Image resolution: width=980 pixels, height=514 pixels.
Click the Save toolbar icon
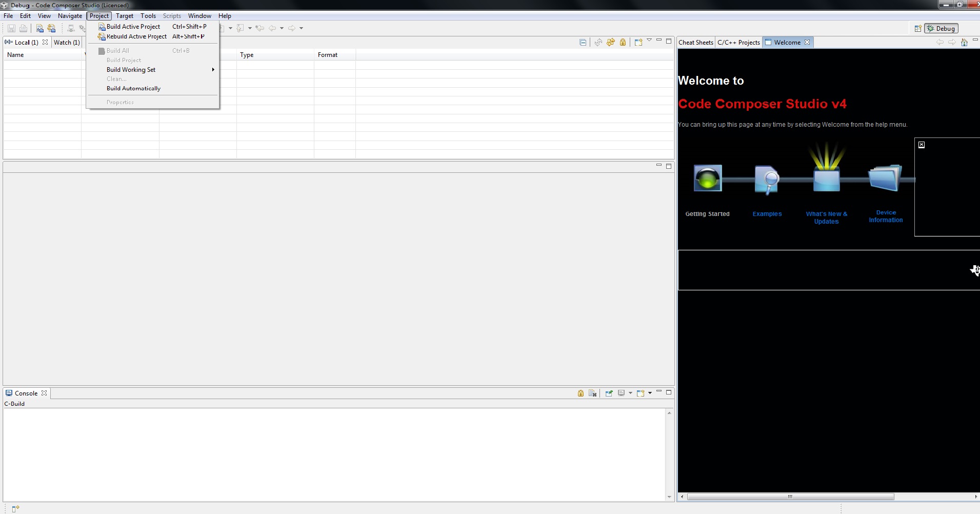11,28
